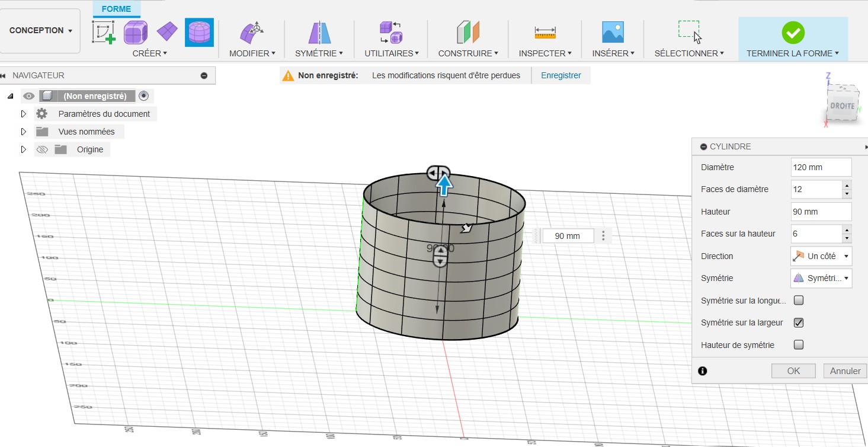Image resolution: width=868 pixels, height=447 pixels.
Task: Enable Symétrie sur la longueur checkbox
Action: pyautogui.click(x=799, y=301)
